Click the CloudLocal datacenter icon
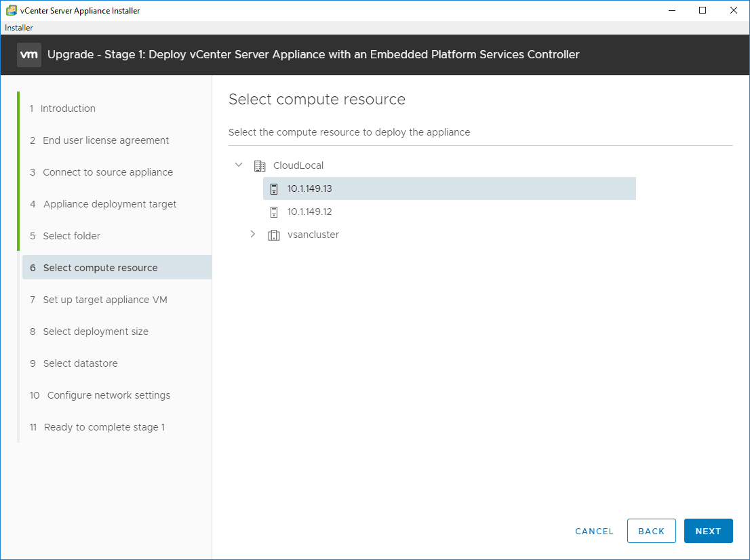Screen dimensions: 750x560 coord(260,165)
